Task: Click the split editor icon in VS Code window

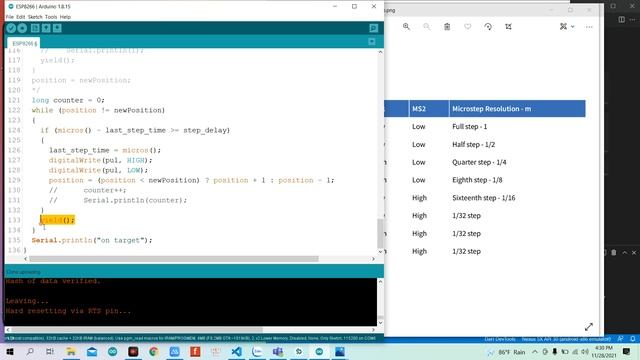Action: [622, 19]
